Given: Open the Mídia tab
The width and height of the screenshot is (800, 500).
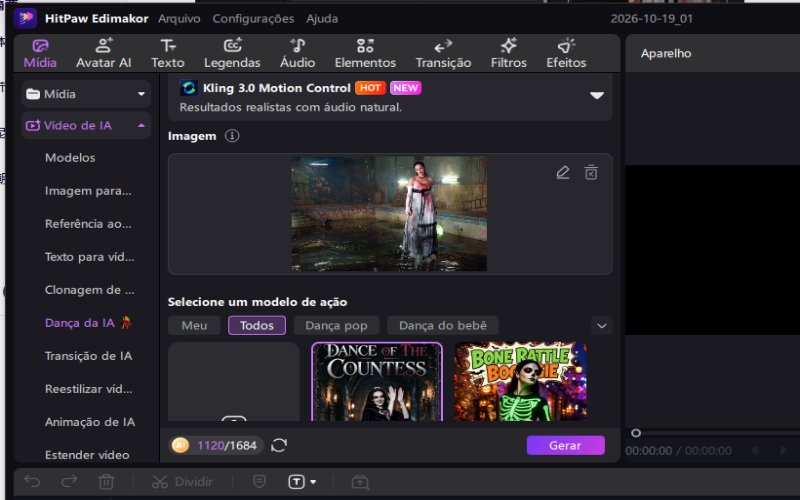Looking at the screenshot, I should tap(40, 54).
